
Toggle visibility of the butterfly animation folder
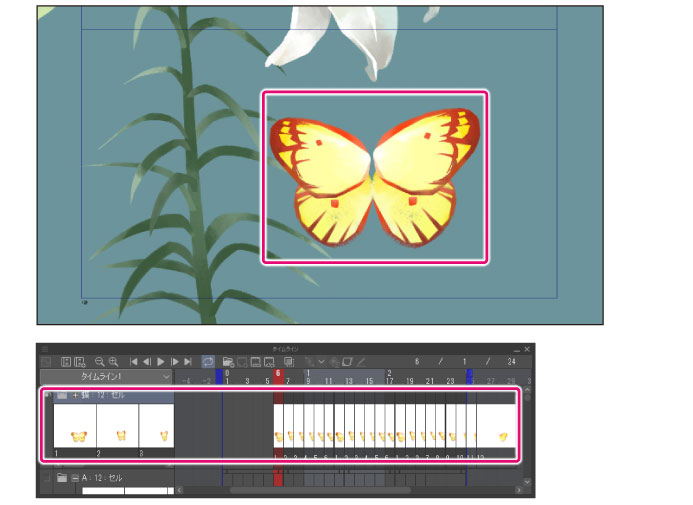click(49, 395)
